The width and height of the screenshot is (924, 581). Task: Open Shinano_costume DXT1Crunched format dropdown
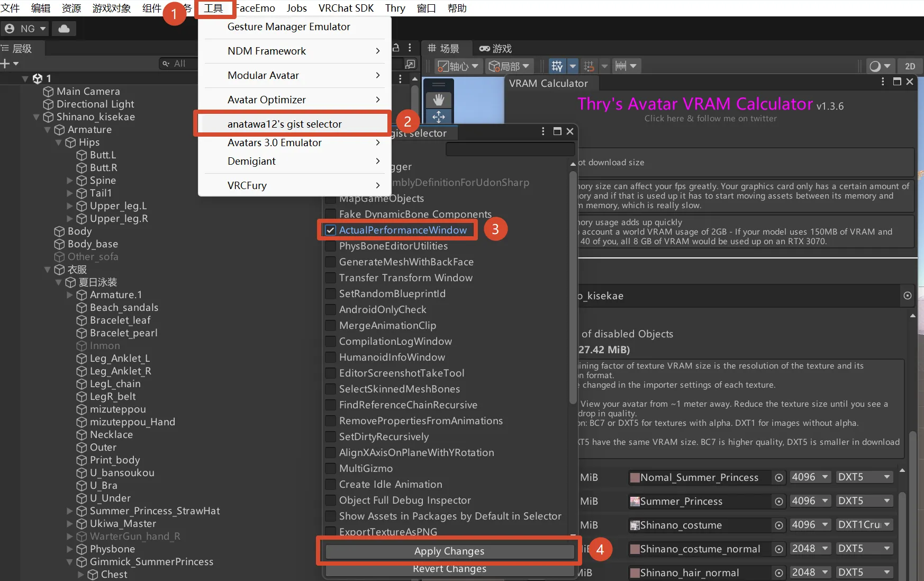point(864,525)
